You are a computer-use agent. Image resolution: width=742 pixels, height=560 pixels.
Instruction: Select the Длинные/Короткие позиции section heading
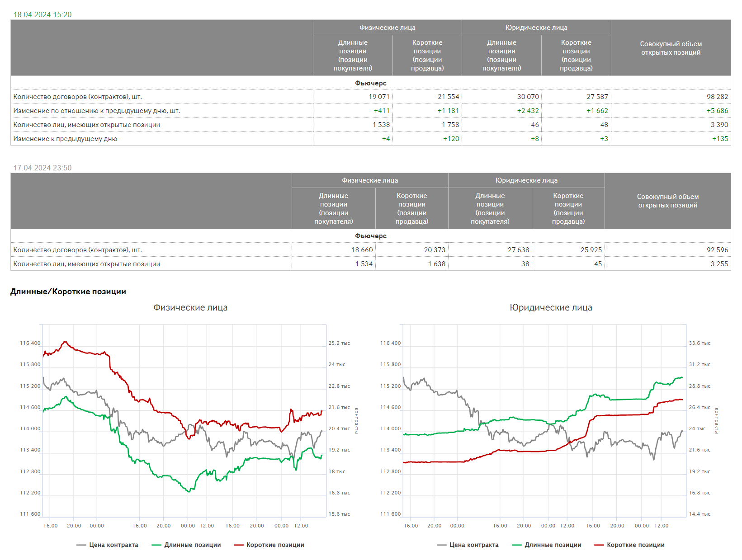coord(68,292)
